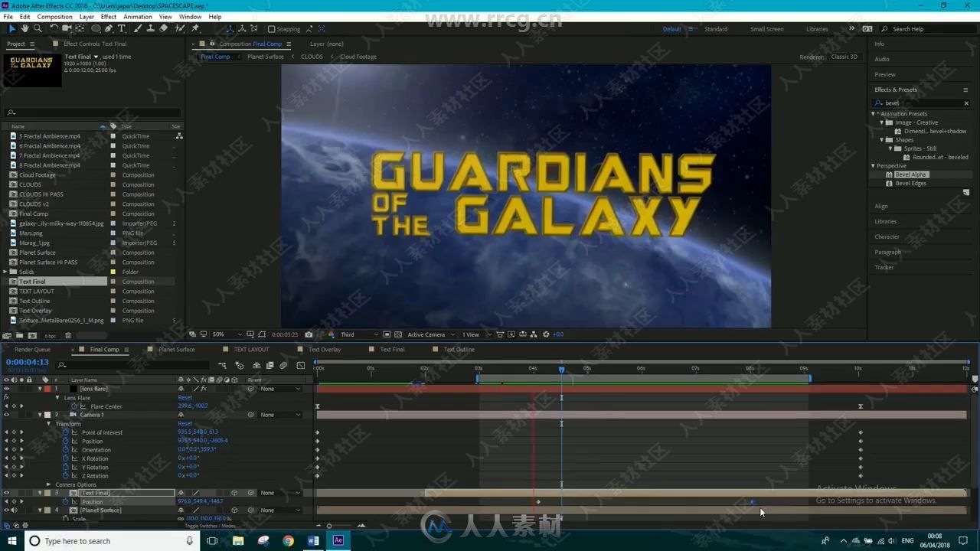Screen dimensions: 980x551
Task: Select the Selection arrow tool
Action: (11, 28)
